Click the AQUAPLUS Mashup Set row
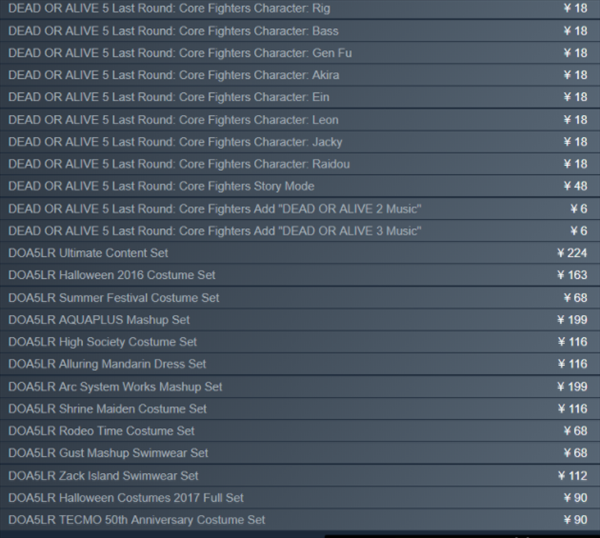This screenshot has height=538, width=600. 300,320
